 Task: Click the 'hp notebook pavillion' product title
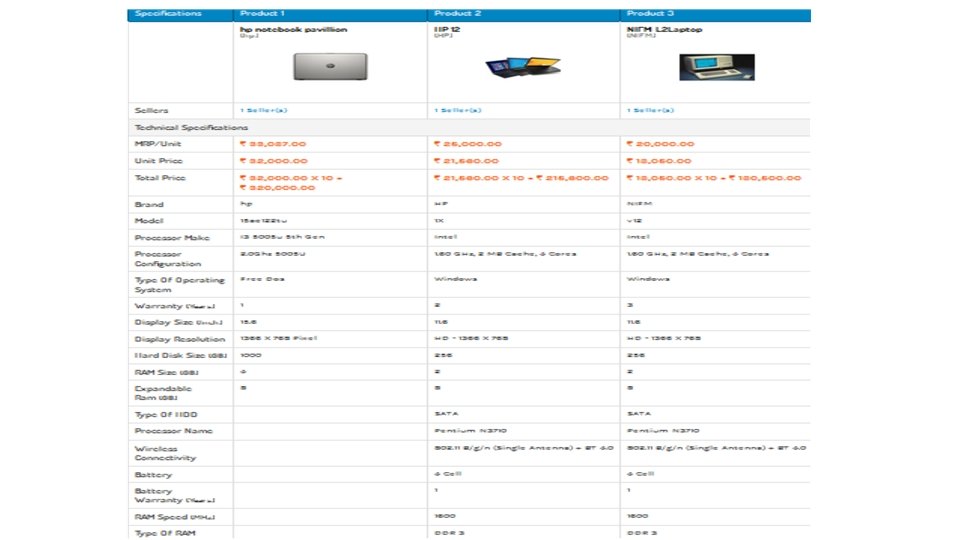coord(293,29)
